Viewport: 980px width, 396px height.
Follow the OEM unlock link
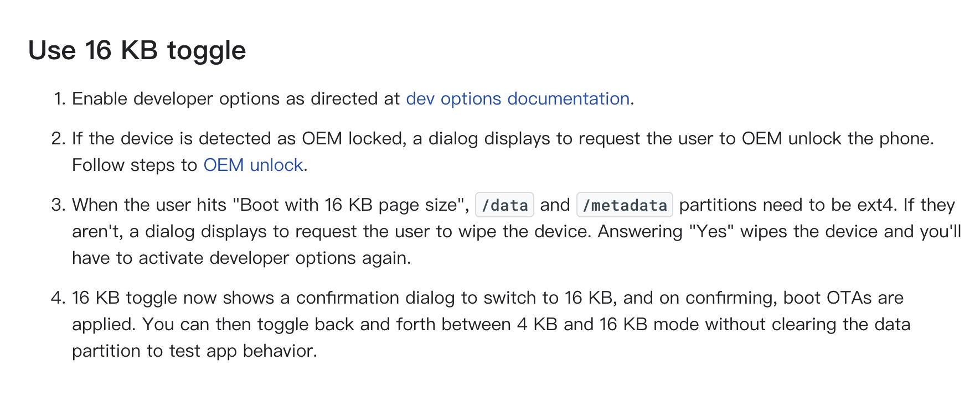[x=253, y=165]
